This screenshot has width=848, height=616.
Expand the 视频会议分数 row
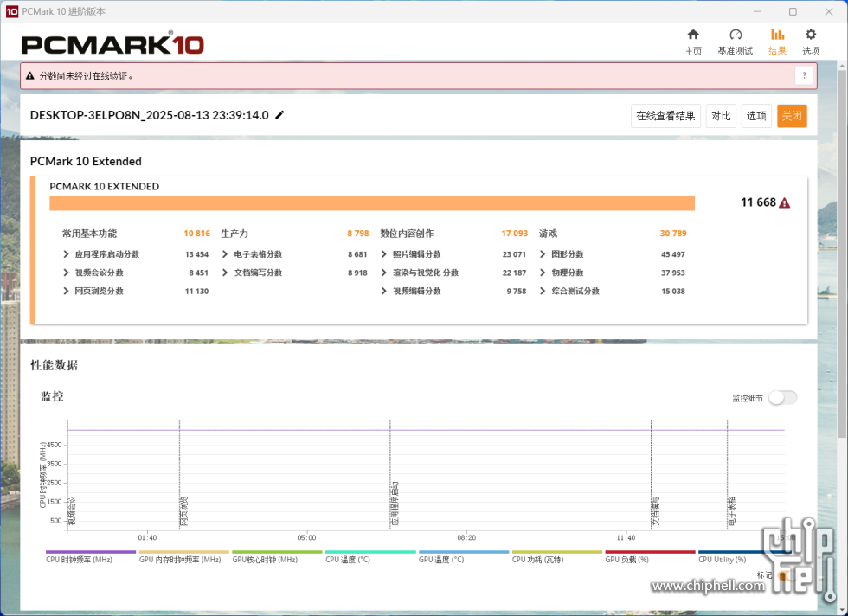(66, 273)
